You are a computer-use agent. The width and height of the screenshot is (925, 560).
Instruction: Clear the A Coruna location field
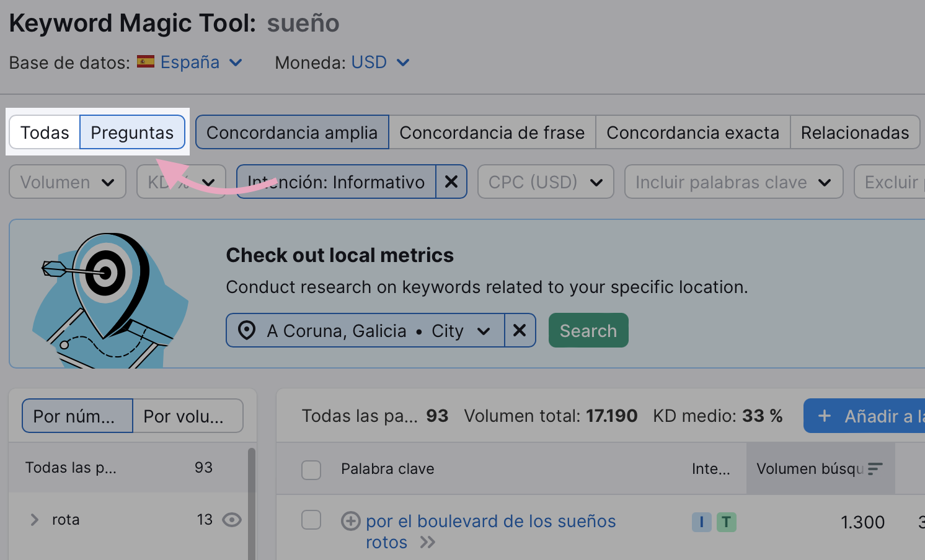click(x=520, y=330)
